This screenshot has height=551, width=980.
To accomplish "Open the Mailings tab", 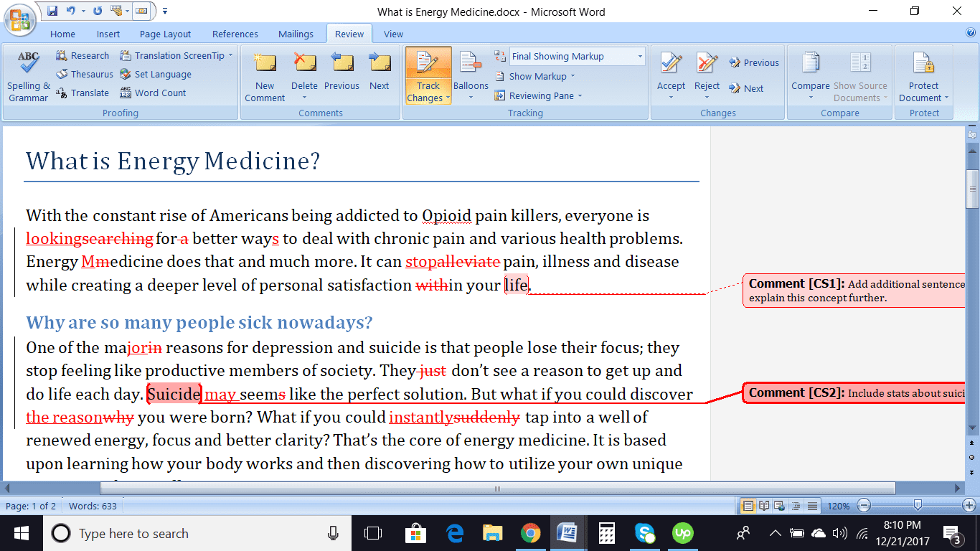I will [x=296, y=34].
